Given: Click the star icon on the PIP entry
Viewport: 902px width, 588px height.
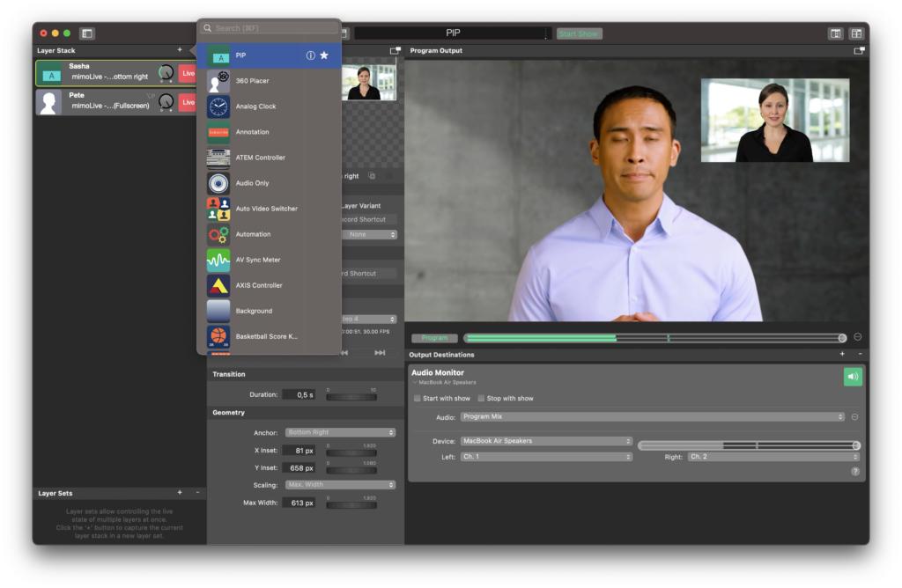Looking at the screenshot, I should point(324,55).
